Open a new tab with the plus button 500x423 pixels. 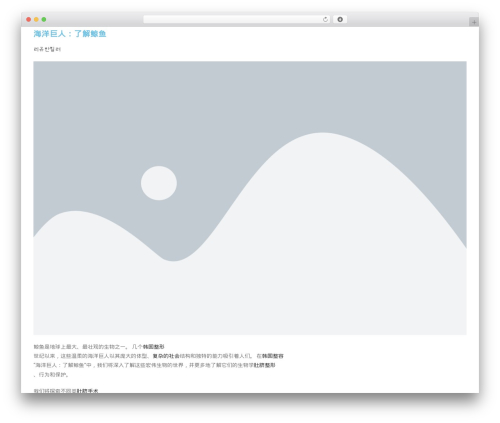pos(474,22)
